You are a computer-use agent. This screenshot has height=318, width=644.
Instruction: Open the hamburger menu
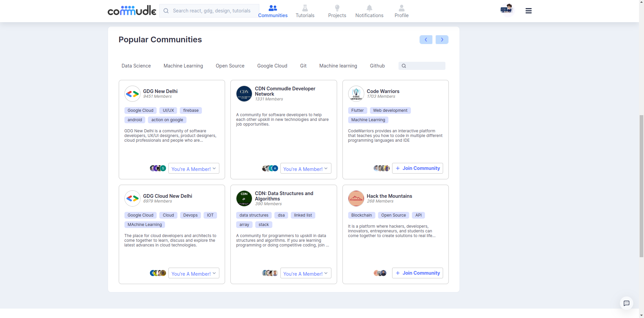click(529, 11)
